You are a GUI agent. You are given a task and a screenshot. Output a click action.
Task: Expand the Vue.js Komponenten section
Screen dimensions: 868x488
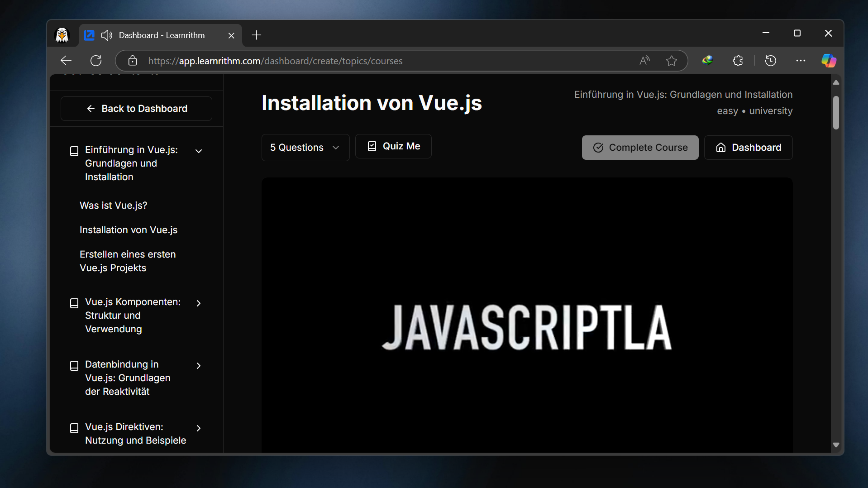[198, 303]
